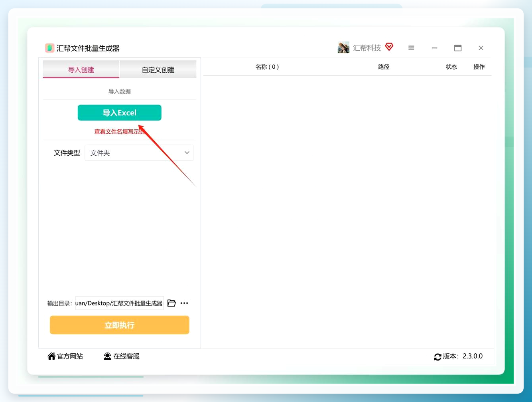Click the three-dots browse directory icon
The width and height of the screenshot is (532, 402).
(x=184, y=303)
